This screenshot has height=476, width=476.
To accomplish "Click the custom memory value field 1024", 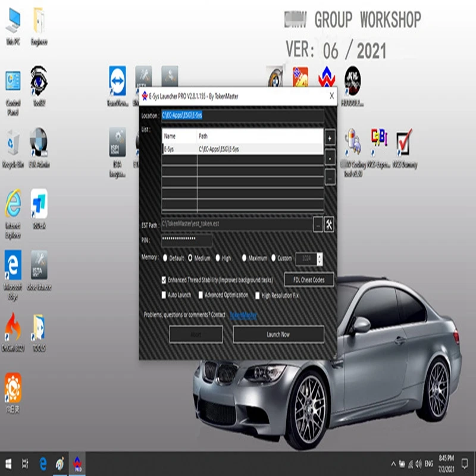I will pyautogui.click(x=306, y=259).
